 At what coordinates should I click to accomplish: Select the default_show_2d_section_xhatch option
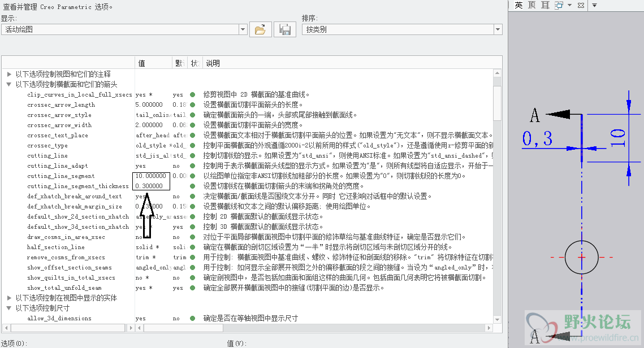coord(78,217)
